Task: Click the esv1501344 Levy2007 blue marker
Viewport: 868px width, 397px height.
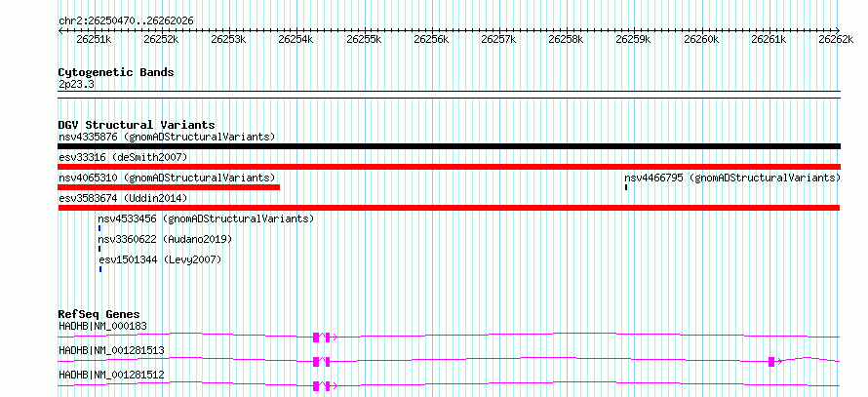Action: 100,269
